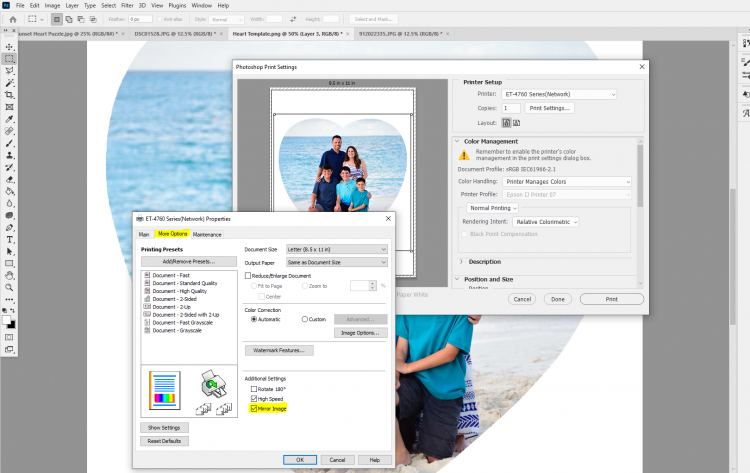Select the Zoom tool

9,287
